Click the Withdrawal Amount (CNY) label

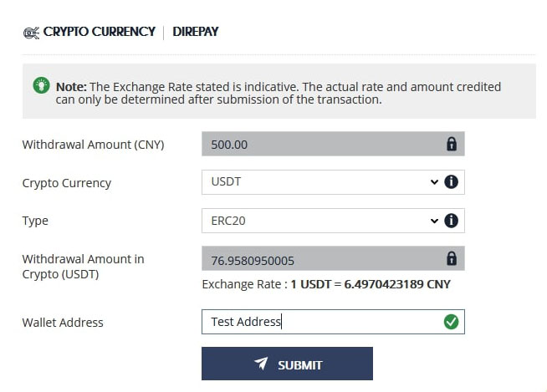point(93,145)
